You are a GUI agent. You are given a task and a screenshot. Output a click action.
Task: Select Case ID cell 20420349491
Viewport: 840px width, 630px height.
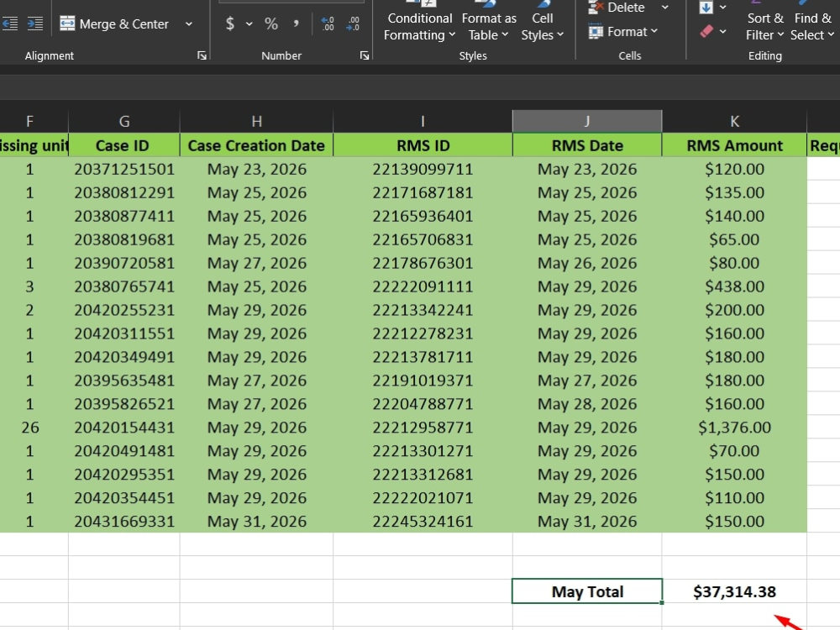124,357
